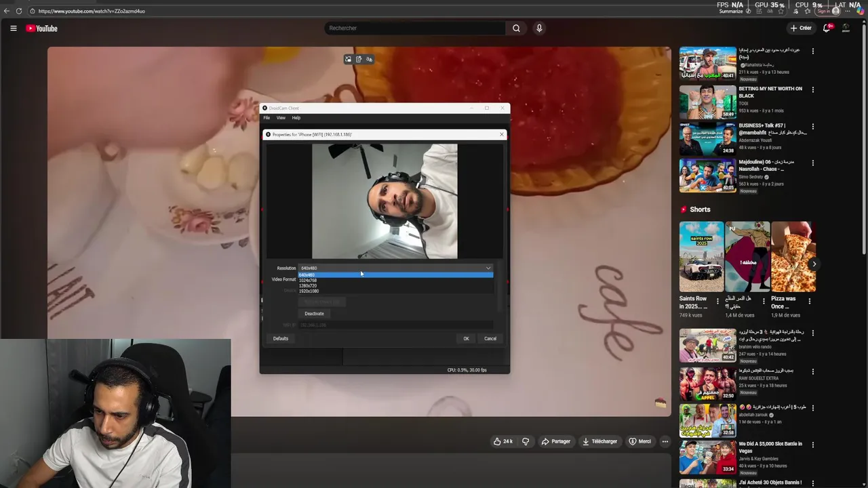Viewport: 868px width, 488px height.
Task: Click the browser address bar URL
Action: click(x=92, y=11)
